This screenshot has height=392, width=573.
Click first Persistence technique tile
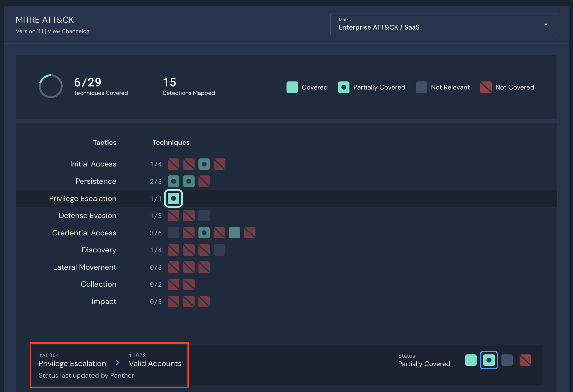(173, 181)
